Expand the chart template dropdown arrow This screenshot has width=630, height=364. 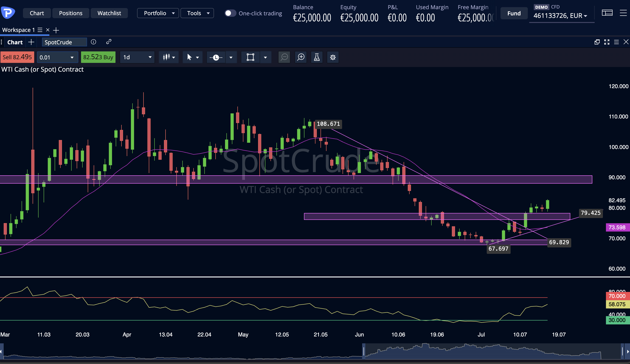point(265,57)
